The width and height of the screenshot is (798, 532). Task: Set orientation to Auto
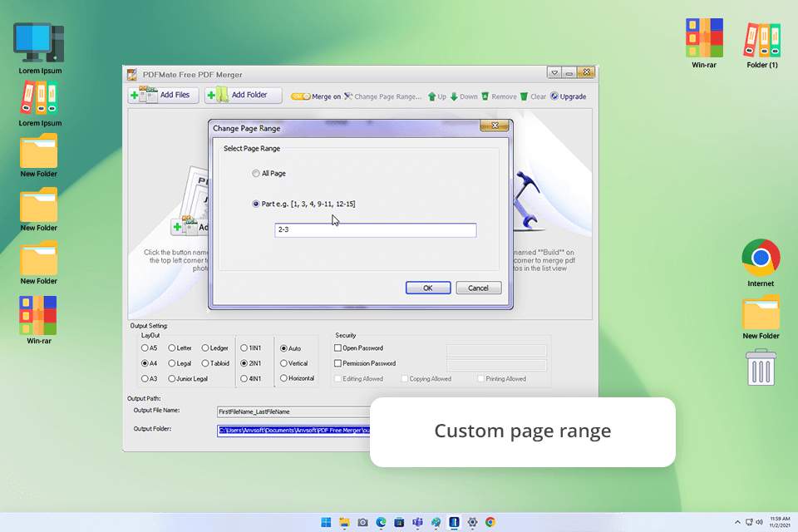point(284,349)
